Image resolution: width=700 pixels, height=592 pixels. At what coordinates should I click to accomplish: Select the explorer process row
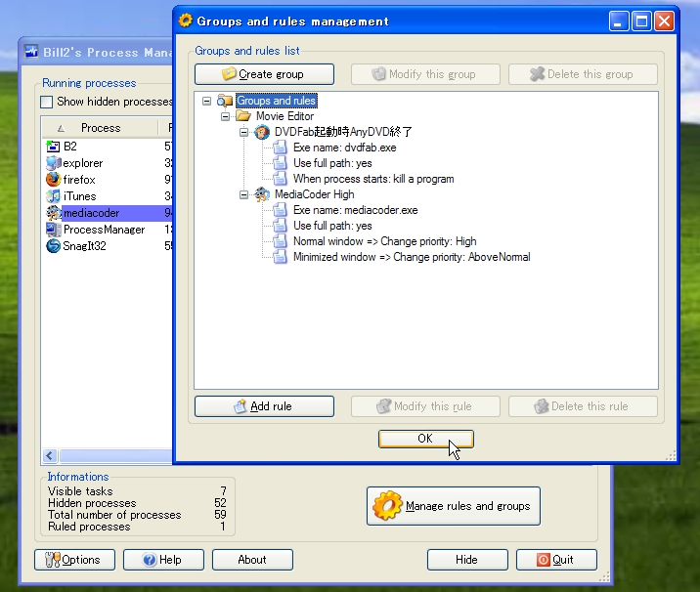pyautogui.click(x=108, y=163)
